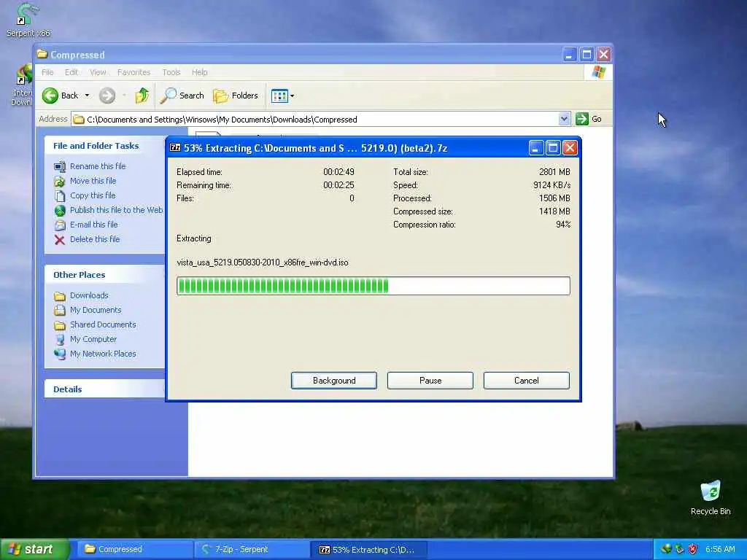
Task: Click the Windows flag logo in Explorer
Action: point(598,72)
